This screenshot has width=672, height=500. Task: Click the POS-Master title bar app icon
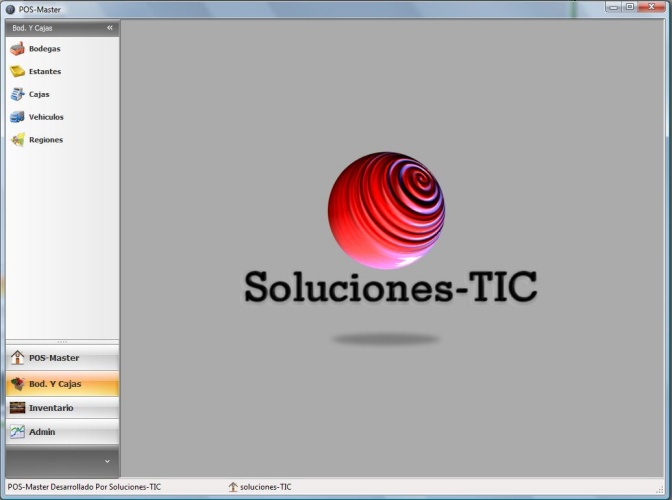10,9
